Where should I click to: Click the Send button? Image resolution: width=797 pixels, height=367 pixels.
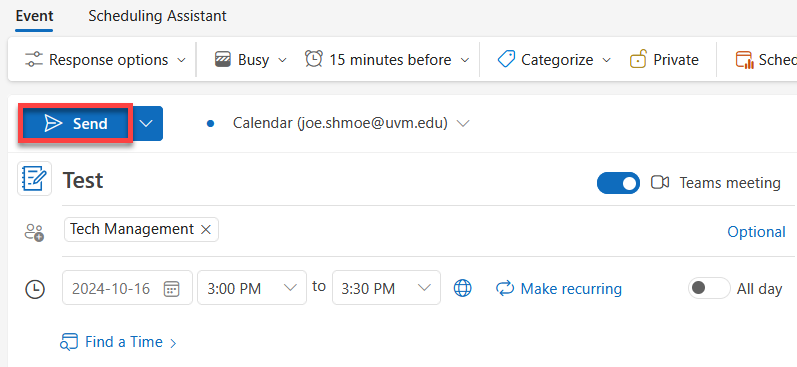point(76,124)
